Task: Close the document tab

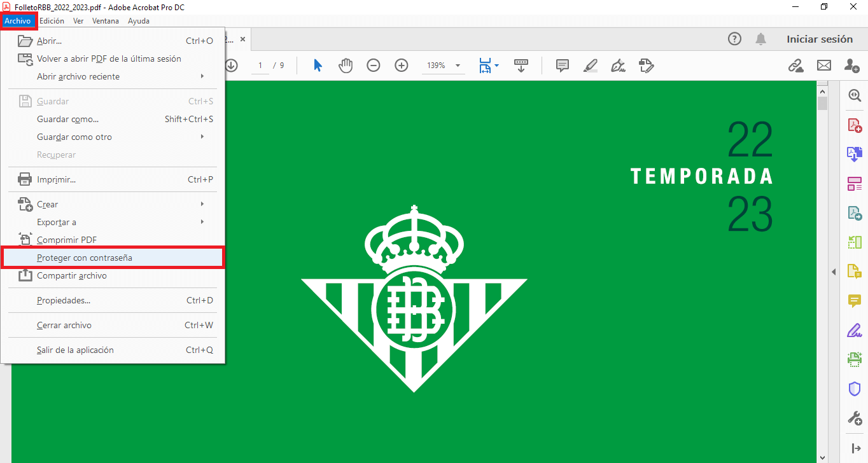Action: pos(242,39)
